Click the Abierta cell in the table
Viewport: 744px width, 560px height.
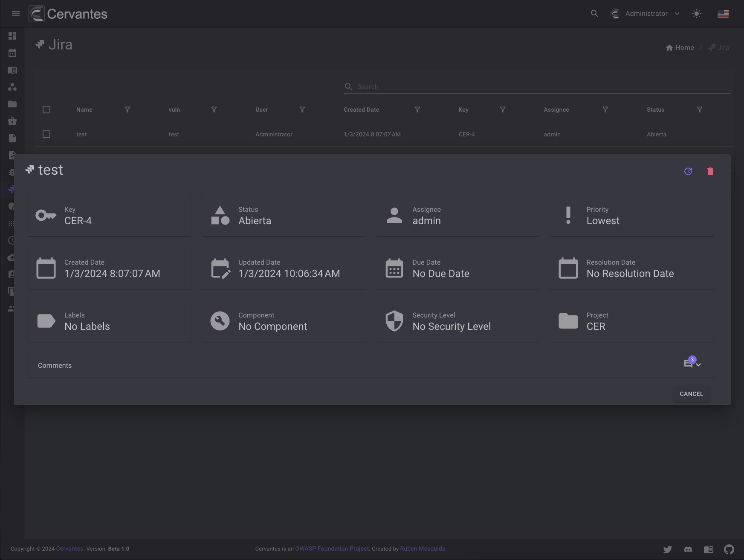coord(657,134)
